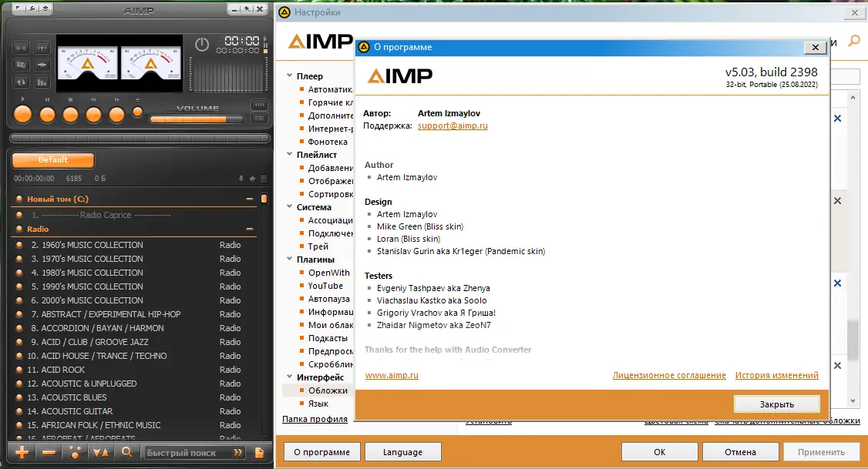Click the orange Pause button
The width and height of the screenshot is (868, 469).
point(48,115)
